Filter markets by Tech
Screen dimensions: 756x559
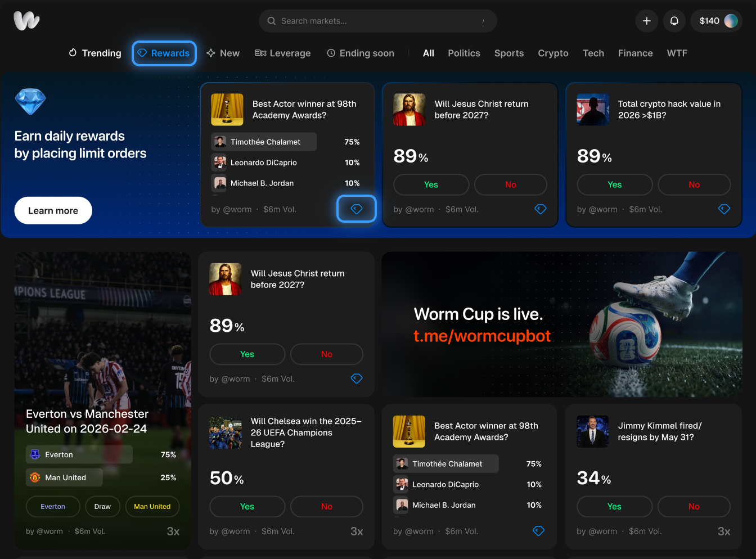[593, 53]
